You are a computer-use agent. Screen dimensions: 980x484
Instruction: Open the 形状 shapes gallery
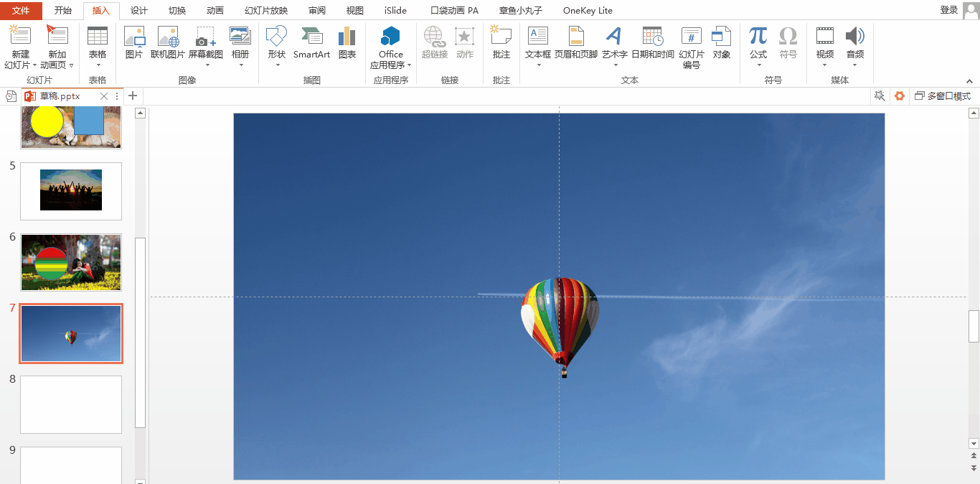tap(276, 36)
